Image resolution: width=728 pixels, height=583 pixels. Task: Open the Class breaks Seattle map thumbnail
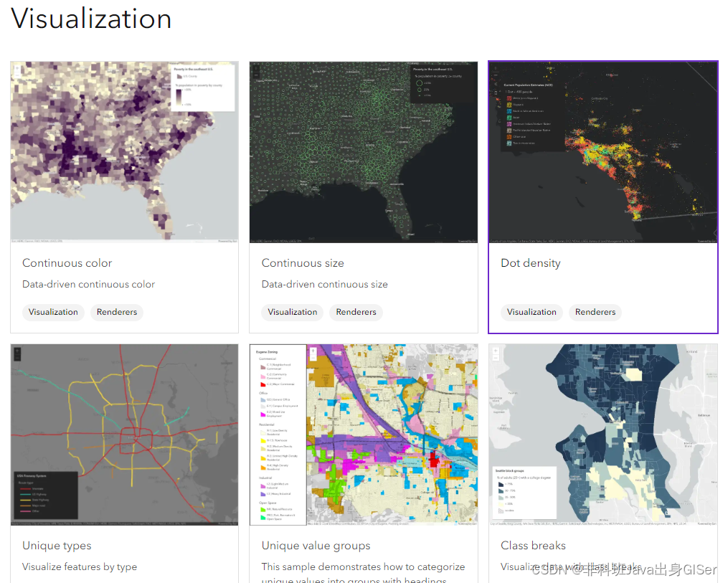(603, 435)
